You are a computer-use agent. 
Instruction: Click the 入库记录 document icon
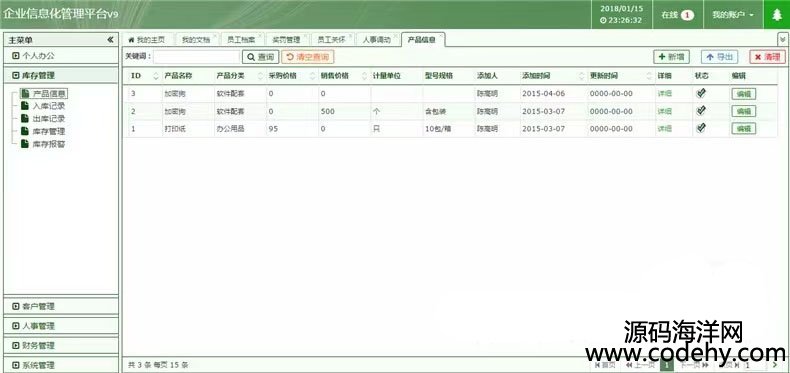point(25,106)
